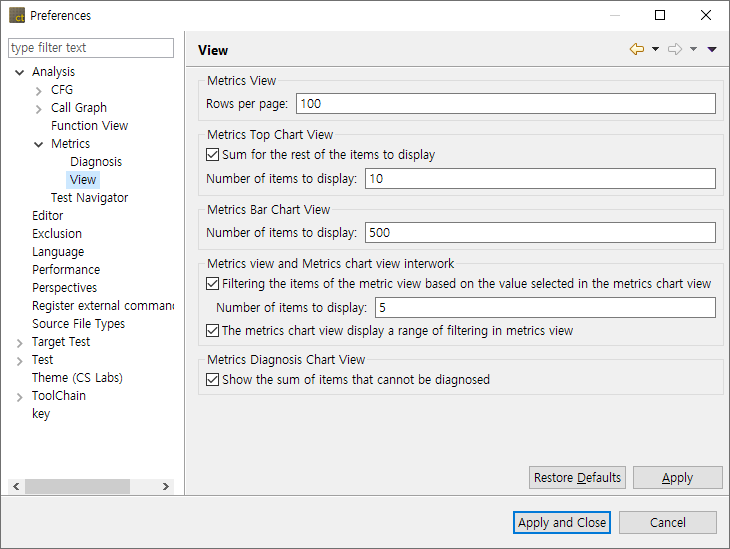Uncheck Show the sum of undiagnosable items
The image size is (730, 549).
[x=212, y=380]
